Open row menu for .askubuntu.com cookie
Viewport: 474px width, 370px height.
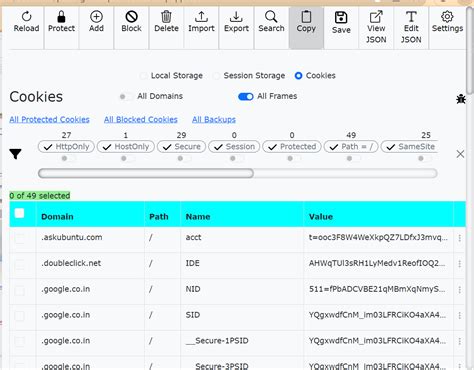pyautogui.click(x=460, y=238)
